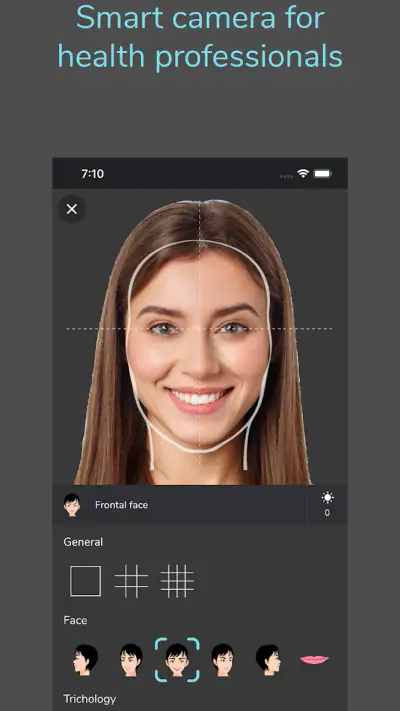
Task: Tap the Wi-Fi icon in status bar
Action: point(303,173)
